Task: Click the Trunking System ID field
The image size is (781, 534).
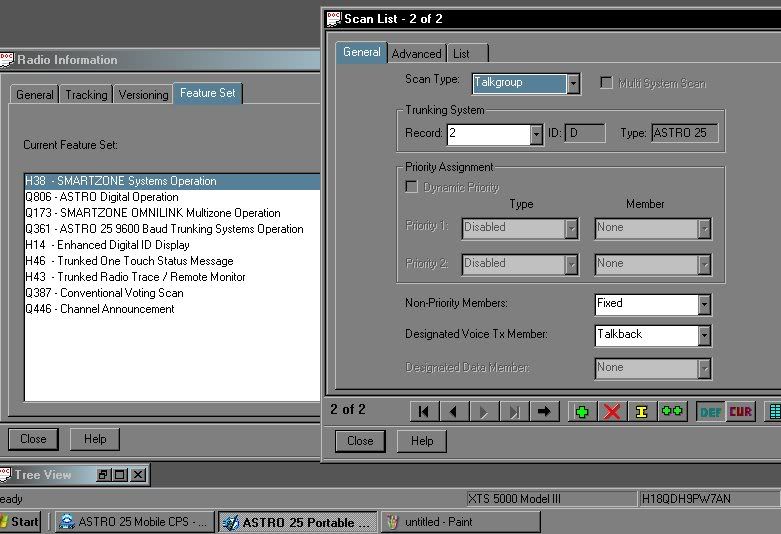Action: (585, 133)
